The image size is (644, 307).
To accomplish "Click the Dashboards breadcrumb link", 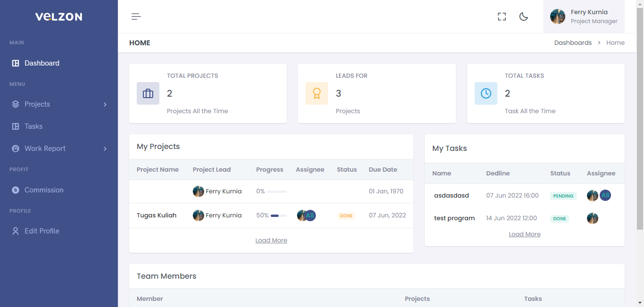I will [573, 43].
